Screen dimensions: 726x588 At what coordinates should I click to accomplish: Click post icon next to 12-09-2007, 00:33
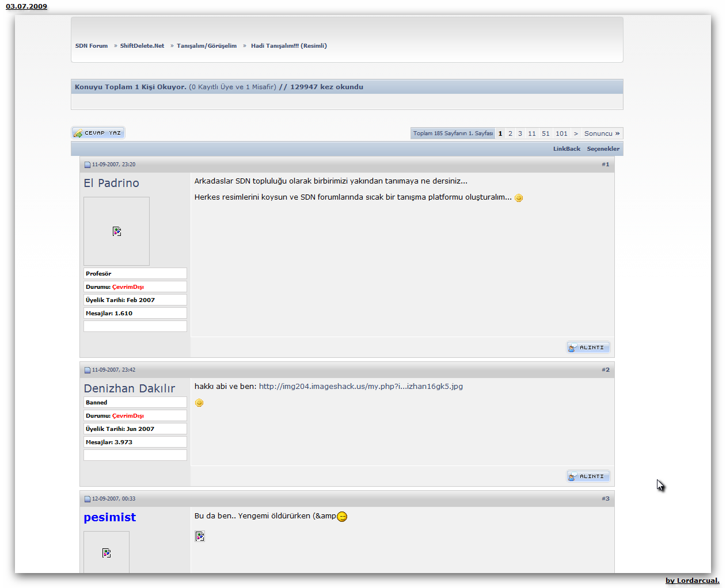pyautogui.click(x=88, y=499)
